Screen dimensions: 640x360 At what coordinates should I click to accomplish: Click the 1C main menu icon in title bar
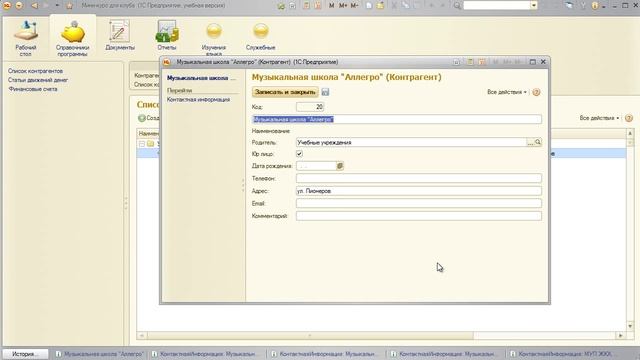click(x=7, y=5)
